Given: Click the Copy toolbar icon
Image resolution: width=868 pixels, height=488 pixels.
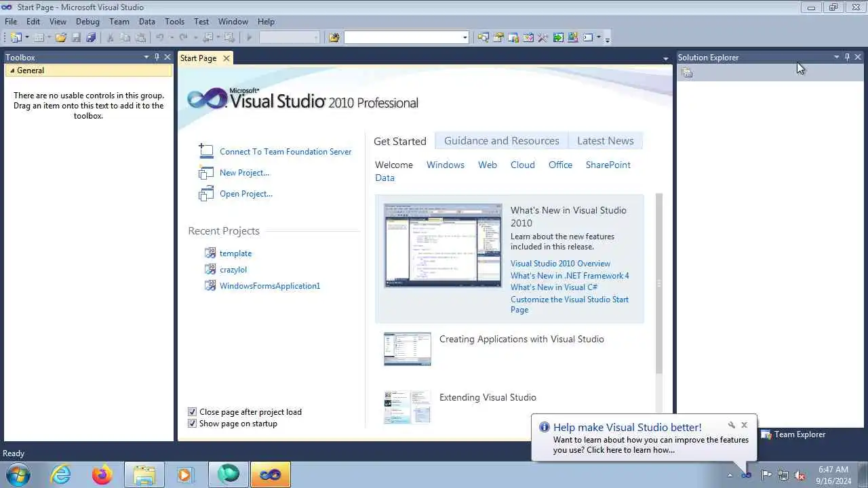Looking at the screenshot, I should click(125, 37).
